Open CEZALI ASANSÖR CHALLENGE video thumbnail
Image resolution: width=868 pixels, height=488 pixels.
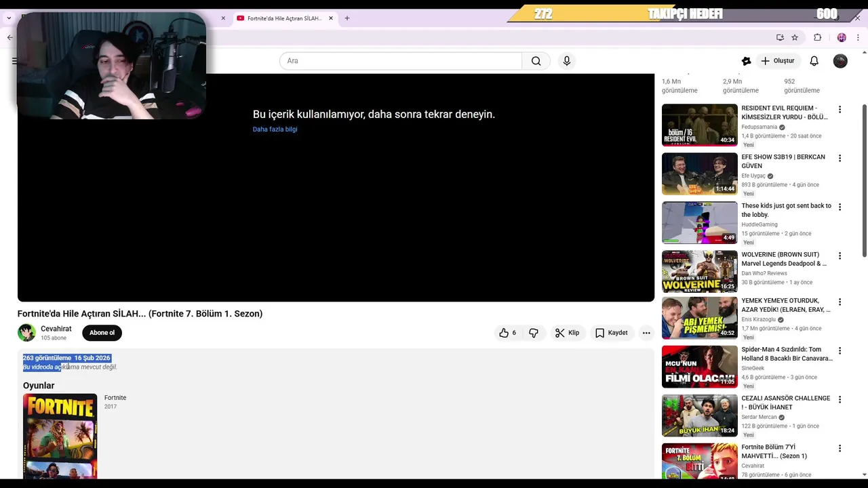point(699,415)
